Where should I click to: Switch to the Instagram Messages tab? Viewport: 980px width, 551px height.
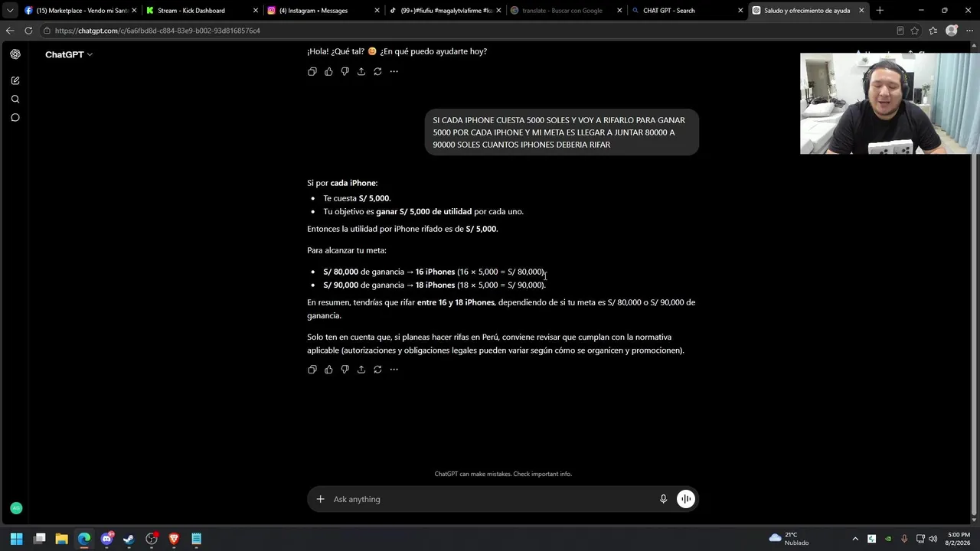(x=324, y=11)
